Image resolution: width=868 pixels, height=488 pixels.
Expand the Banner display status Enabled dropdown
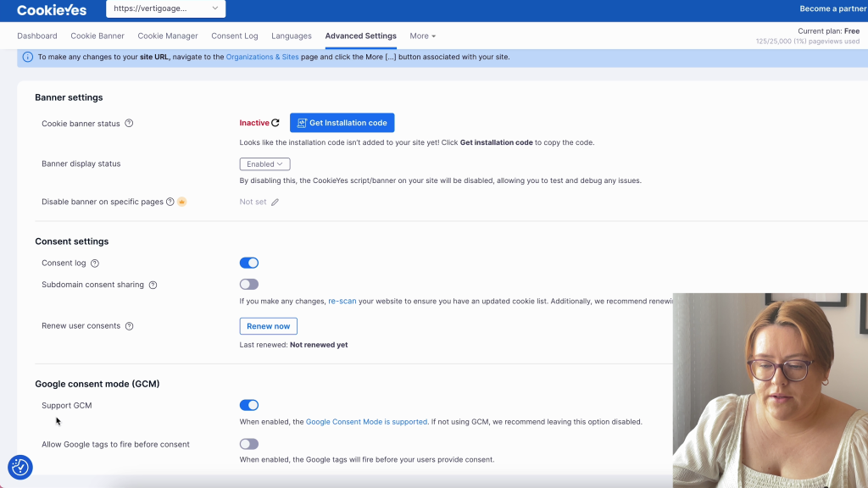[264, 164]
